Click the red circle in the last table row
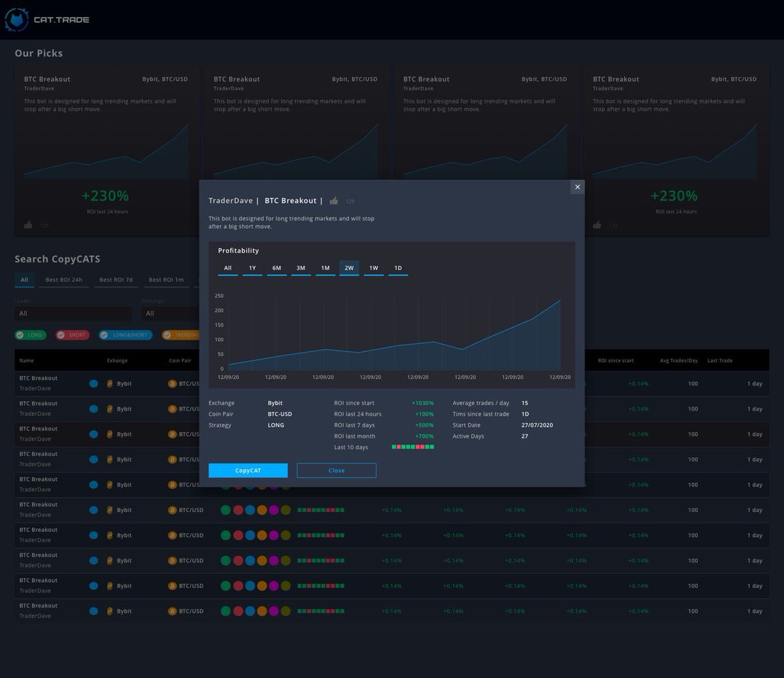The width and height of the screenshot is (784, 678). tap(238, 611)
